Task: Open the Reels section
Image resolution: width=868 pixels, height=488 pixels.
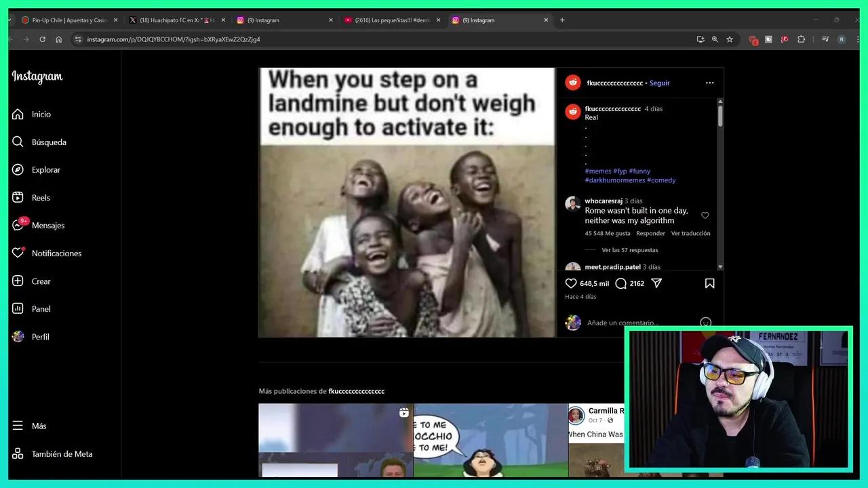Action: coord(31,198)
